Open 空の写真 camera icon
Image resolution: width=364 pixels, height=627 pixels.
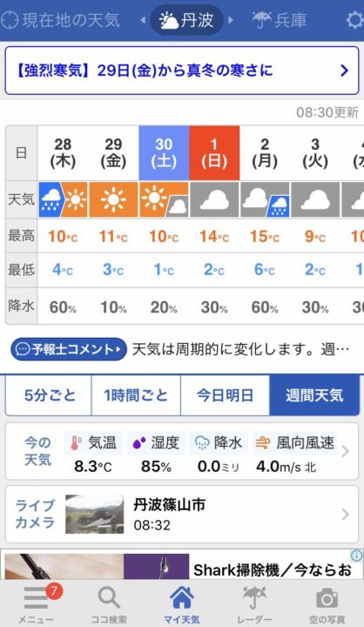click(327, 597)
